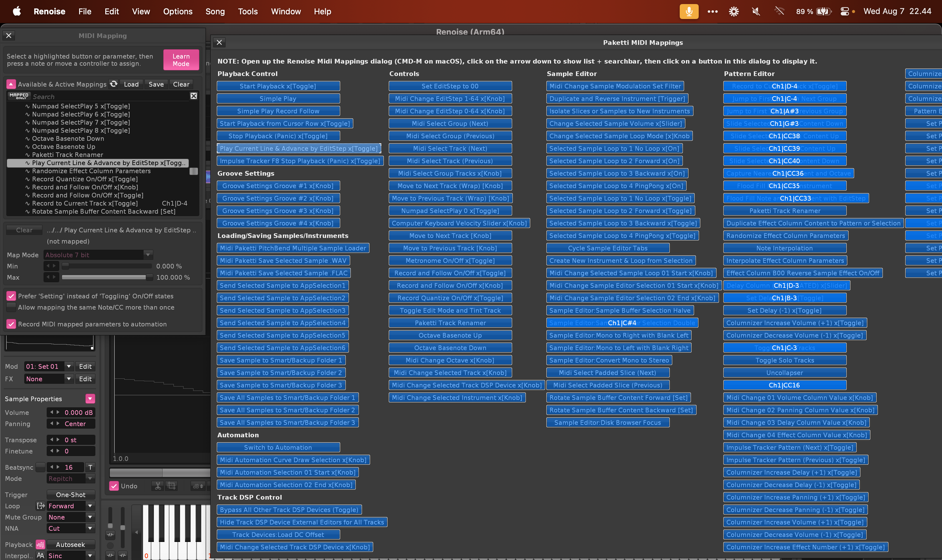Enable Allow mapping same Note/CC more than once

[x=11, y=307]
